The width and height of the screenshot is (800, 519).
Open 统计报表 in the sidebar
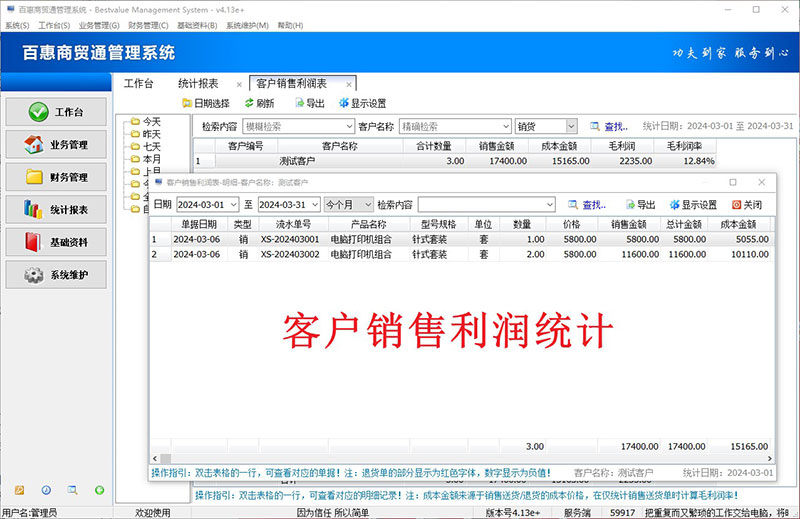click(56, 210)
